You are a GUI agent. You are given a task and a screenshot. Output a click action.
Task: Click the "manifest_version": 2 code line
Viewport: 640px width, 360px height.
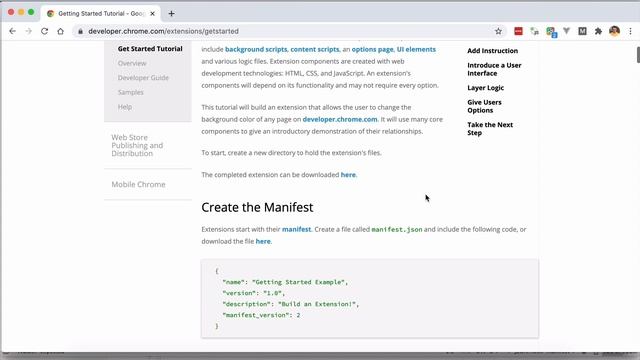click(261, 315)
